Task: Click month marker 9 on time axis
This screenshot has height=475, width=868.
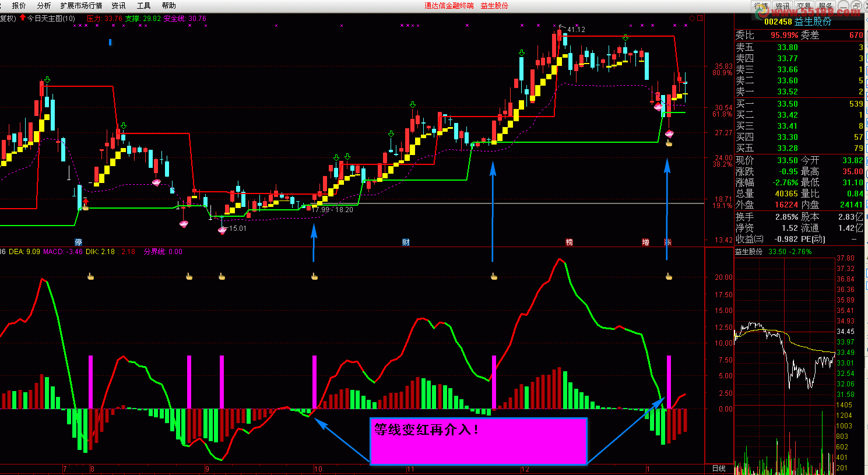Action: [x=207, y=469]
